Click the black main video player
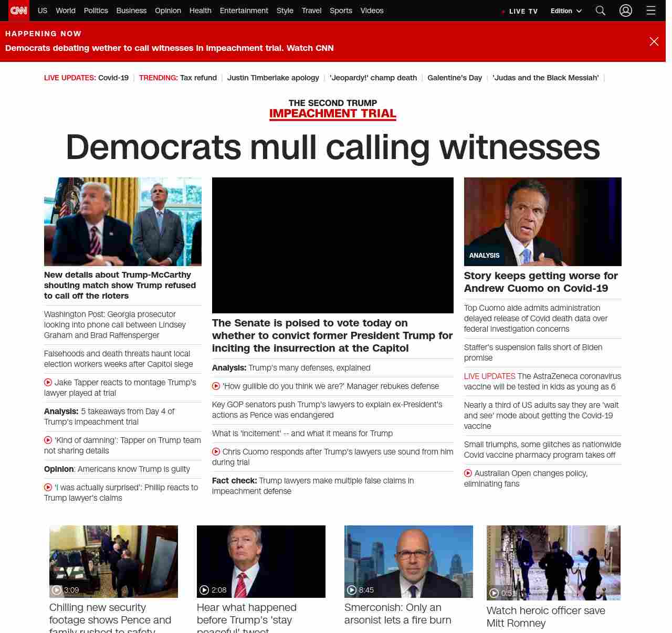This screenshot has height=633, width=672. 332,245
